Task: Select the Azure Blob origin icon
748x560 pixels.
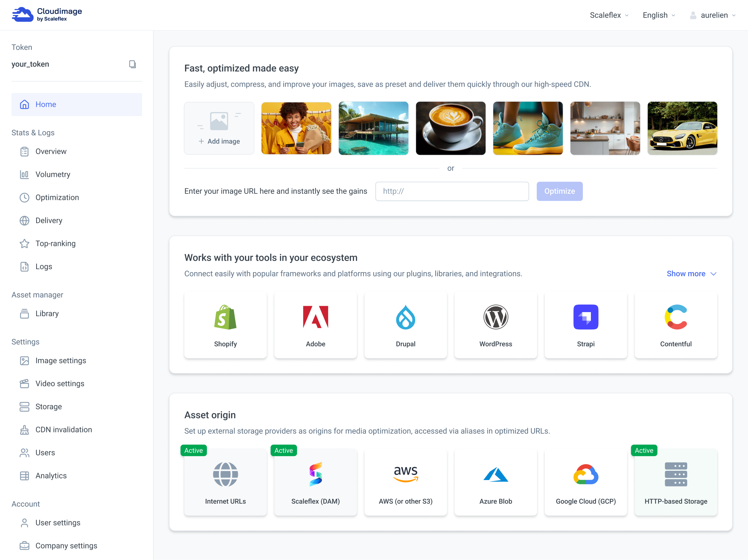Action: point(495,475)
